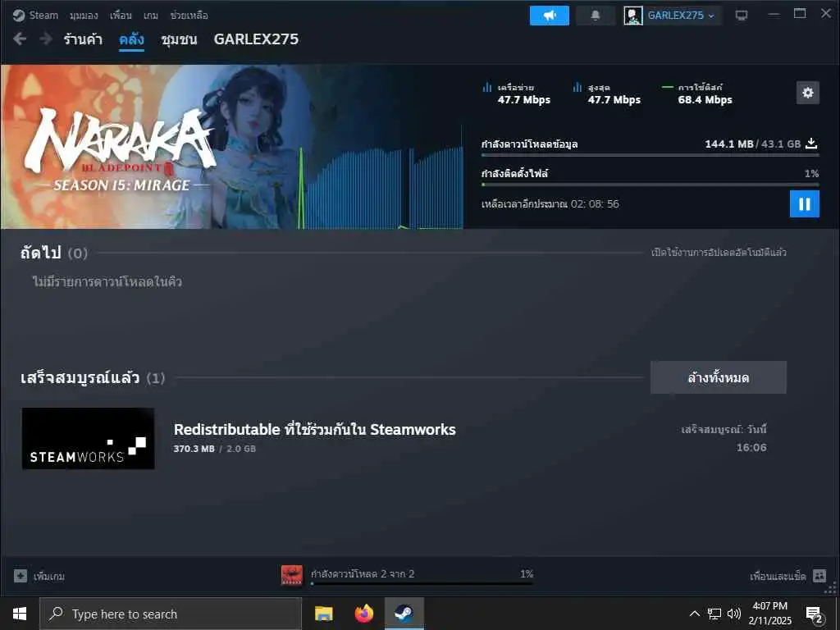The image size is (840, 630).
Task: Click the install progress bar under กำลังติดตั้งไฟล์
Action: pyautogui.click(x=650, y=185)
